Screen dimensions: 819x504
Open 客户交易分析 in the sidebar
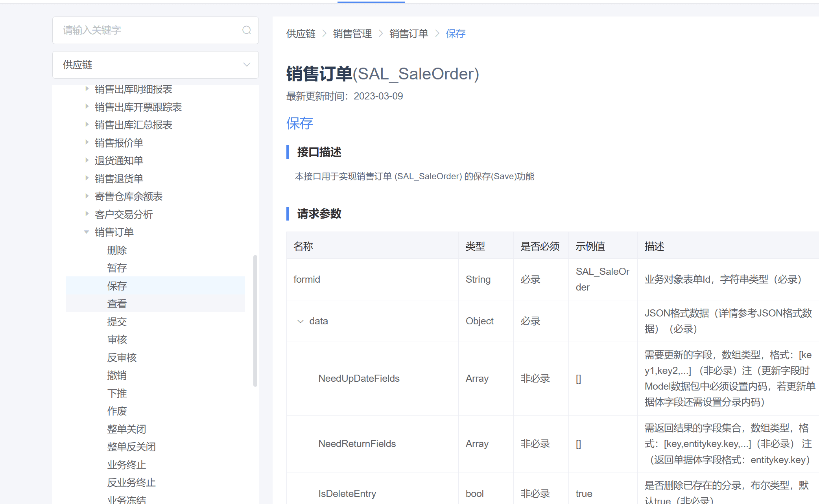pyautogui.click(x=124, y=214)
